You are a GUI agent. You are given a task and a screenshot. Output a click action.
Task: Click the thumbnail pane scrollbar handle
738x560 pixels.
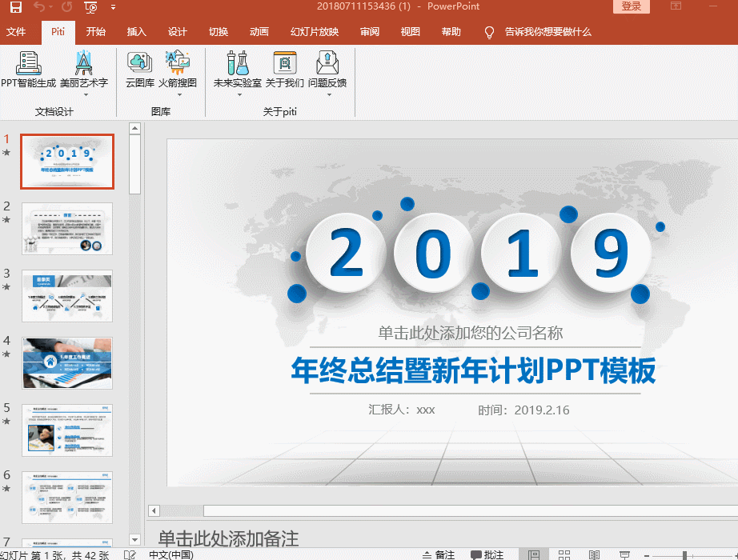coord(134,164)
